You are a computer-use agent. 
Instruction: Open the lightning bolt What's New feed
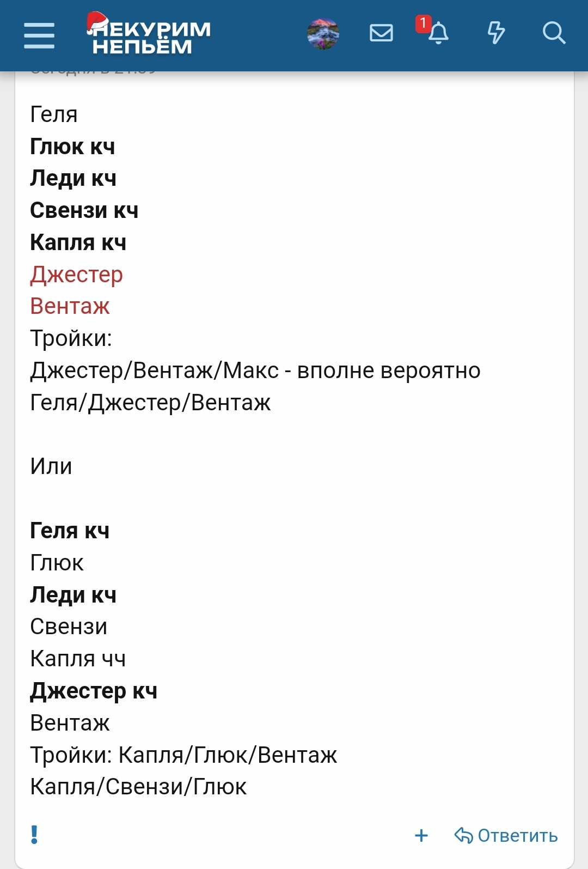click(496, 33)
